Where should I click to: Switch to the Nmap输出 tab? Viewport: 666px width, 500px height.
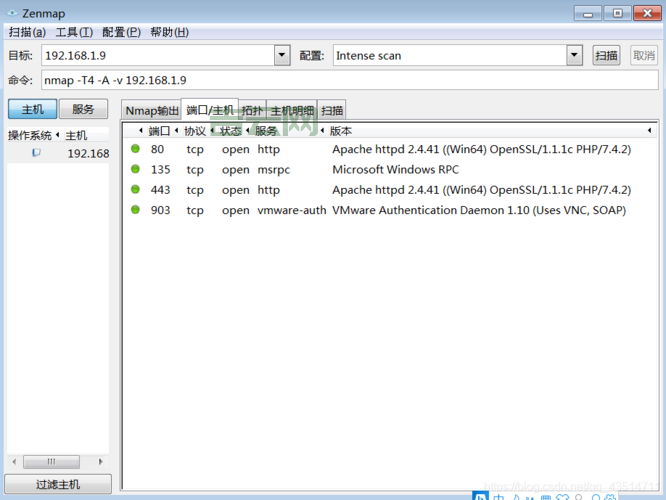[152, 111]
